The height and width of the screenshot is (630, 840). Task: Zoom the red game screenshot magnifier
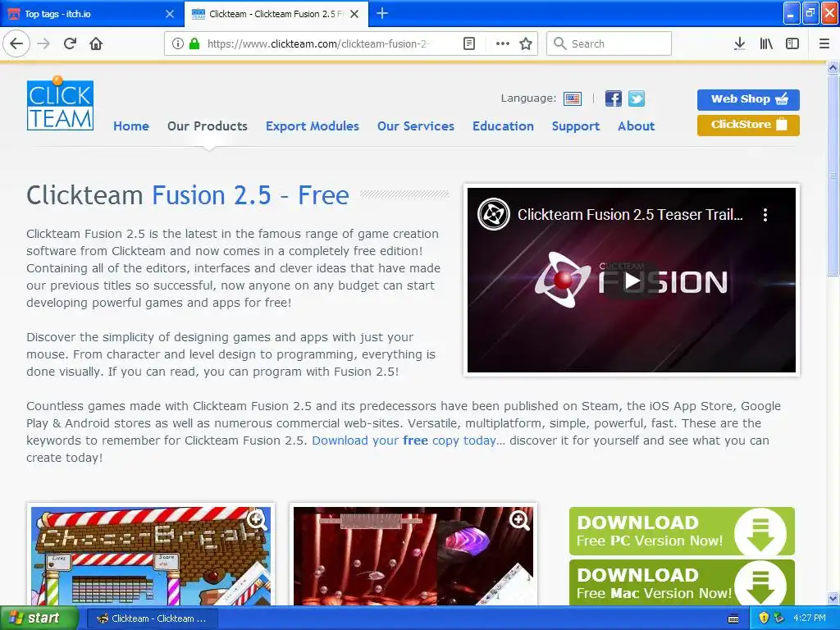pyautogui.click(x=519, y=519)
